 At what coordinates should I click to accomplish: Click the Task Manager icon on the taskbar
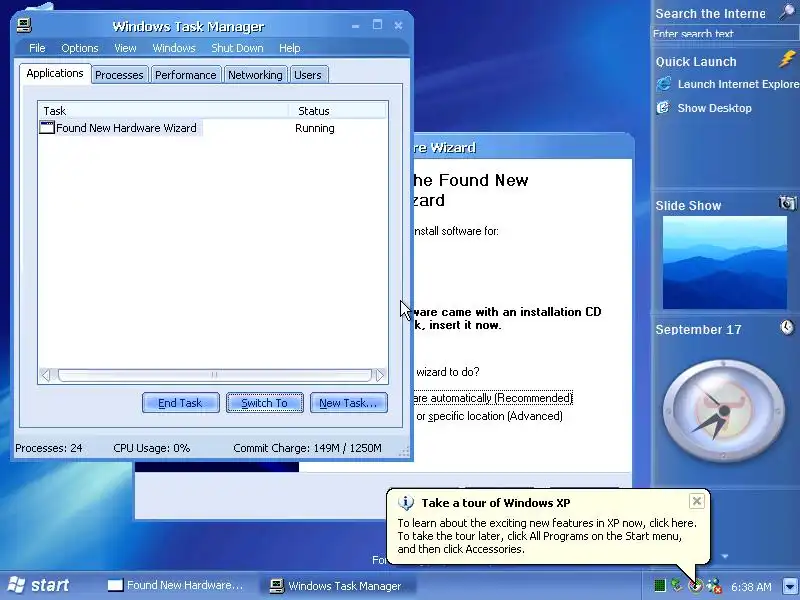277,586
